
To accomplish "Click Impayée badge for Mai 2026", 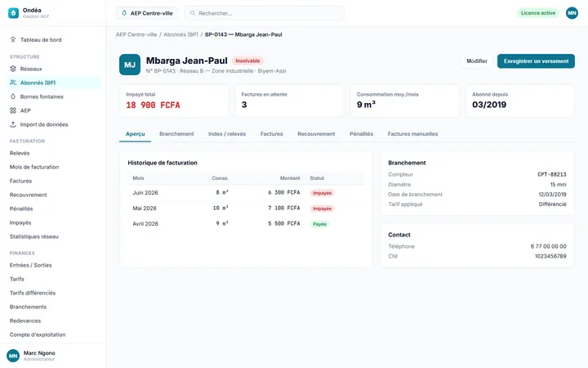I will click(x=322, y=209).
